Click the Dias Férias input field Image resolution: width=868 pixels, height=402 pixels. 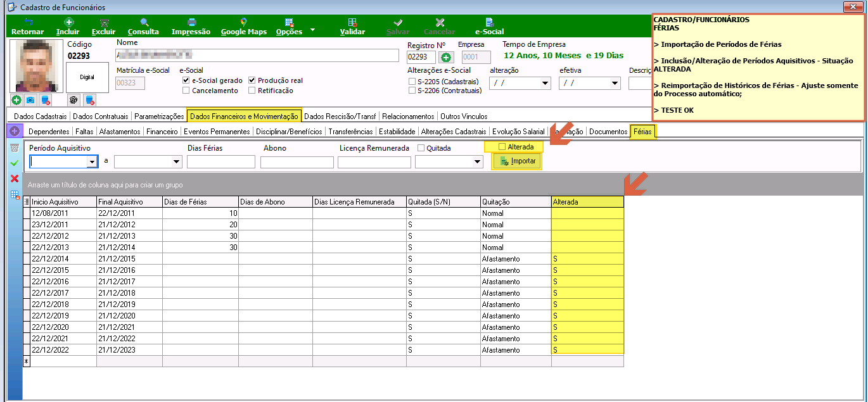coord(221,162)
